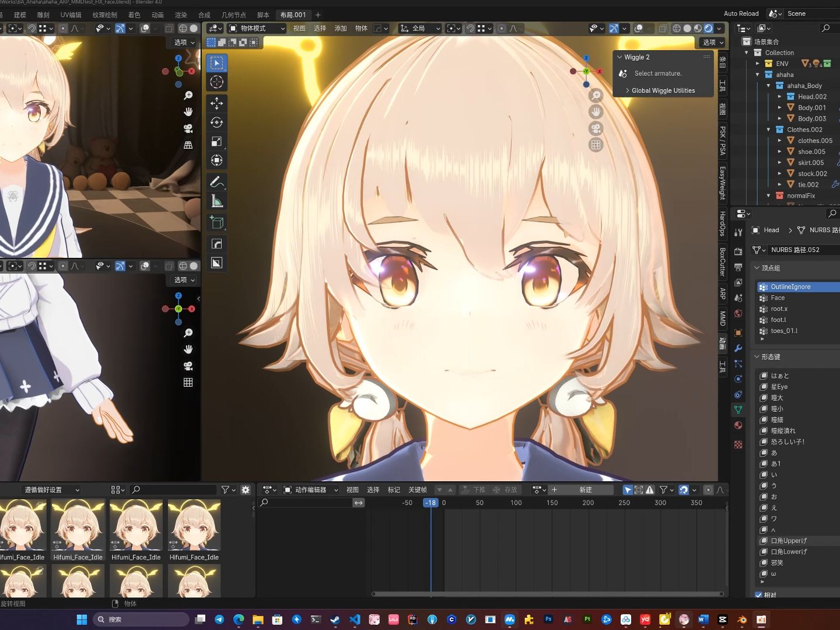This screenshot has width=840, height=630.
Task: Open Scene properties tab
Action: 738,298
